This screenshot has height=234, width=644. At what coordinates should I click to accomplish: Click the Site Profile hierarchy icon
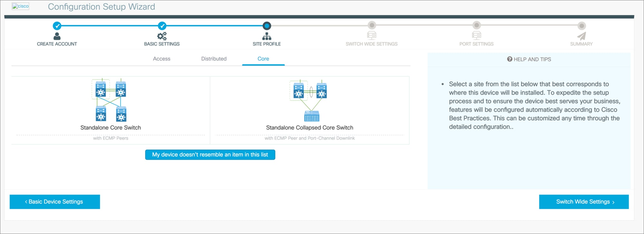(267, 36)
